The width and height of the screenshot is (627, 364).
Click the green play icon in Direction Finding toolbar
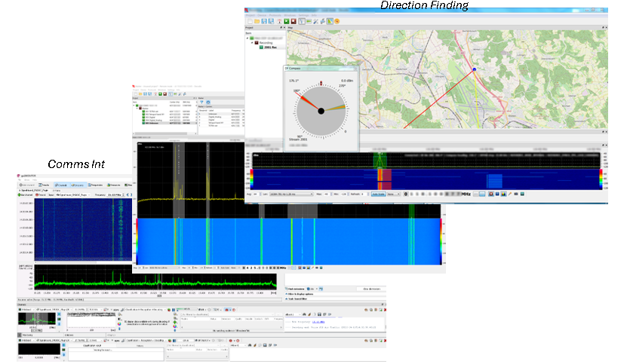286,21
